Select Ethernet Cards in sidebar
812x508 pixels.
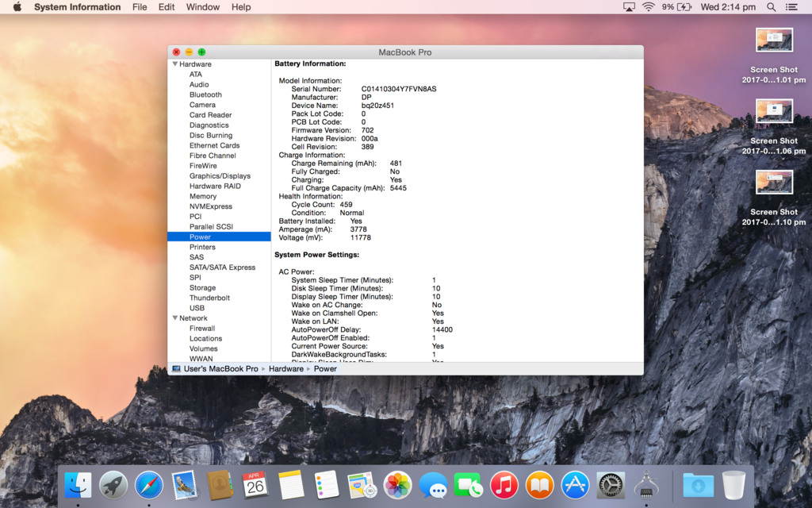[214, 145]
